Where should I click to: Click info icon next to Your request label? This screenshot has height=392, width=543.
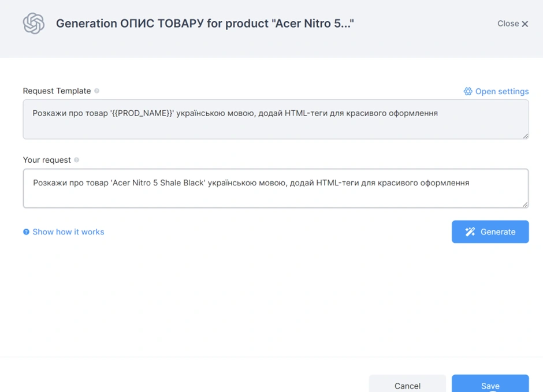point(77,160)
